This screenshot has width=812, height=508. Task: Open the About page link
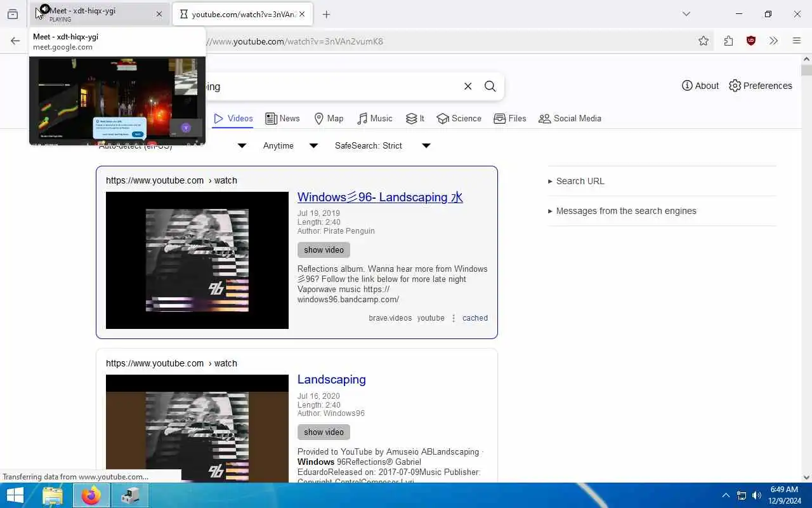click(x=700, y=86)
